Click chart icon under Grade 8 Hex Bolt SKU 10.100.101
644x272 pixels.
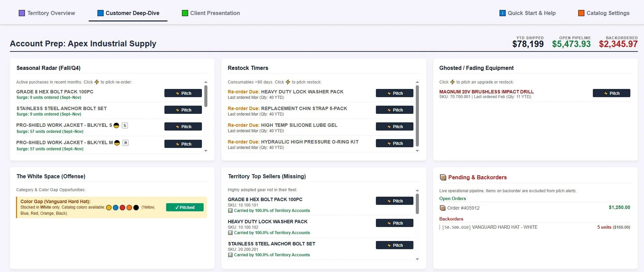[x=230, y=211]
